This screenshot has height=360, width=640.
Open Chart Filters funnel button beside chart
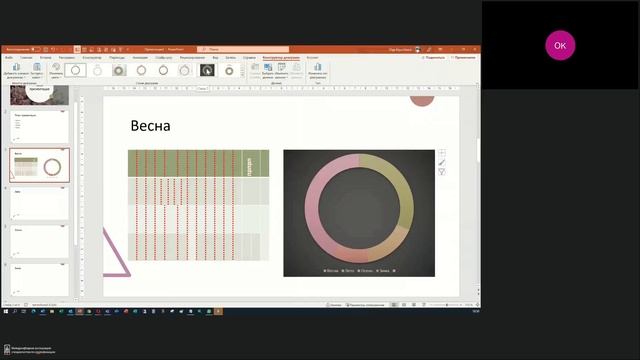pos(442,172)
